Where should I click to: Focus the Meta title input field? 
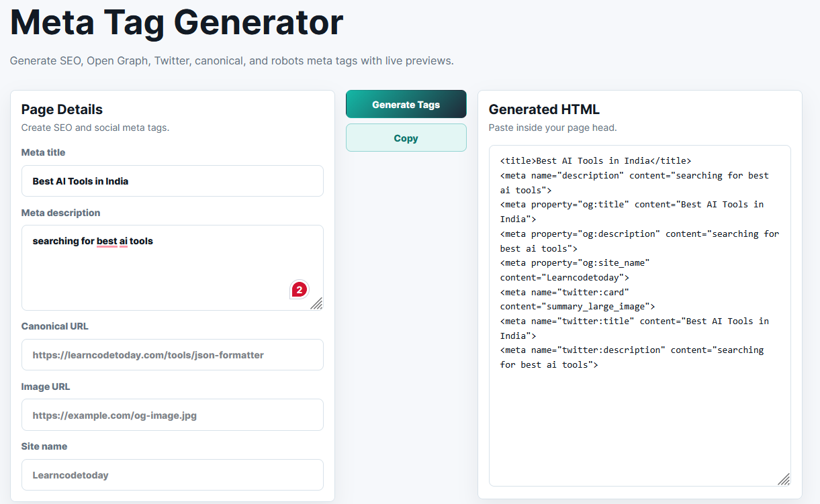point(173,181)
